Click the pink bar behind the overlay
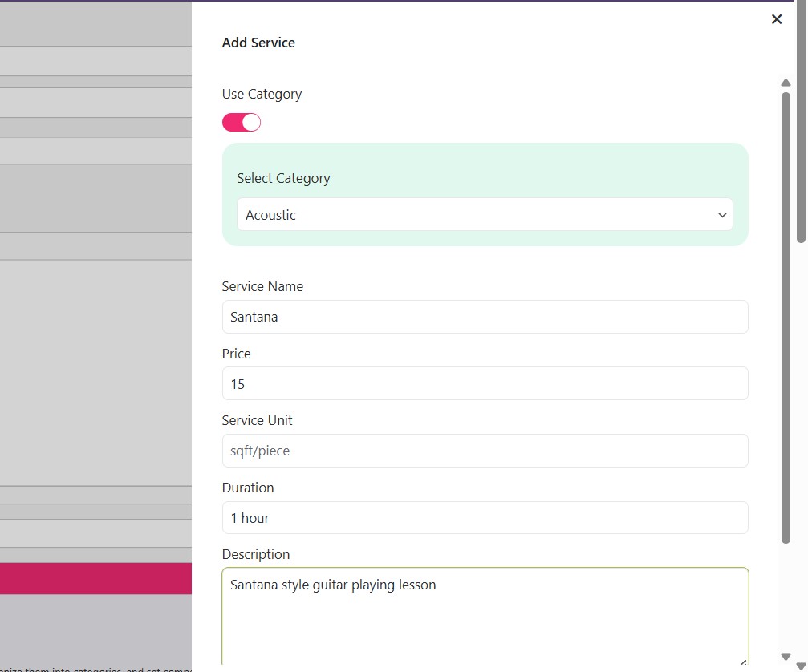The width and height of the screenshot is (808, 672). coord(95,578)
